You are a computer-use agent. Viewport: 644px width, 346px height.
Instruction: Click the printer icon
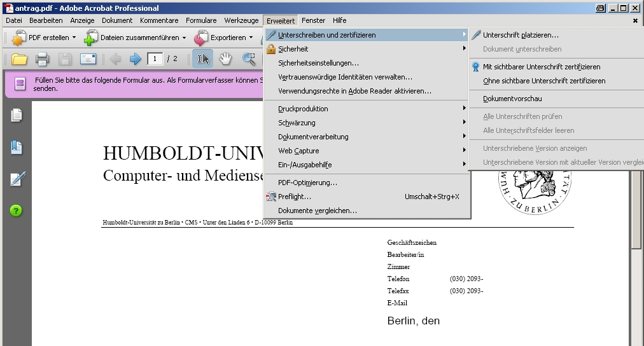42,60
